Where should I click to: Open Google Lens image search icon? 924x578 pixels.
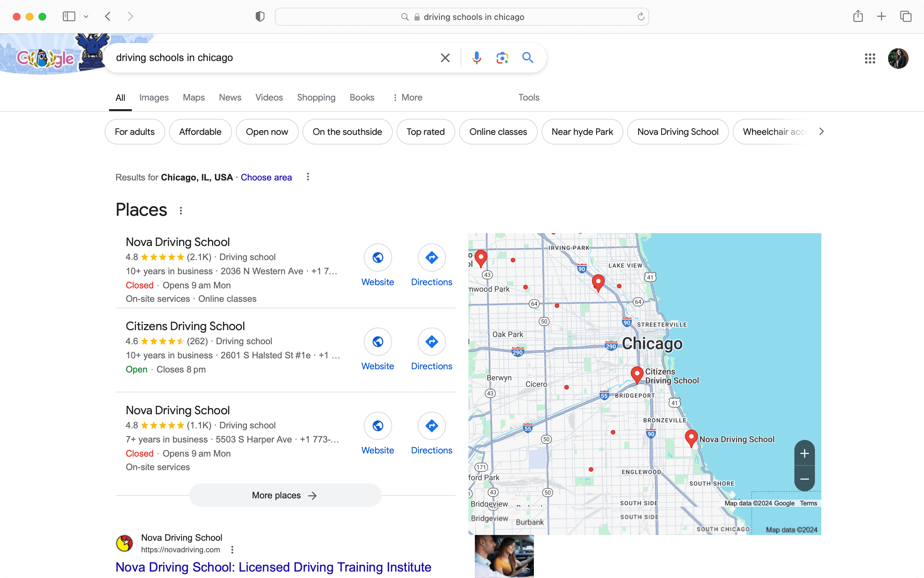pyautogui.click(x=502, y=58)
